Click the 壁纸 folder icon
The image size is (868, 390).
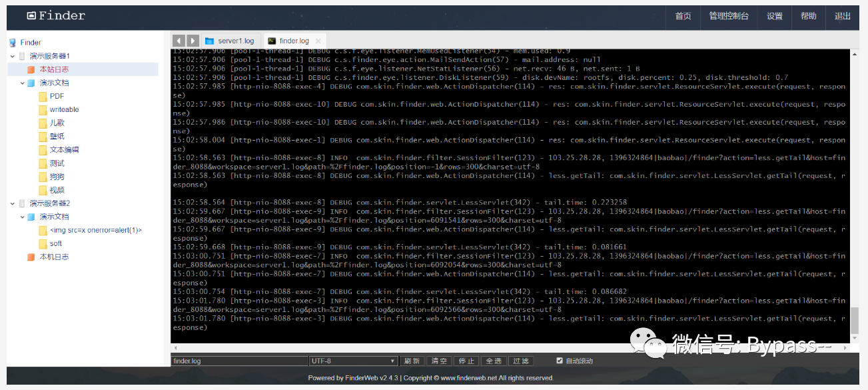(x=43, y=137)
